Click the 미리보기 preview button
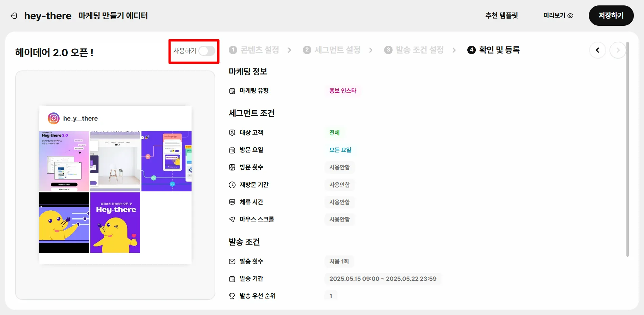The image size is (644, 315). click(558, 16)
